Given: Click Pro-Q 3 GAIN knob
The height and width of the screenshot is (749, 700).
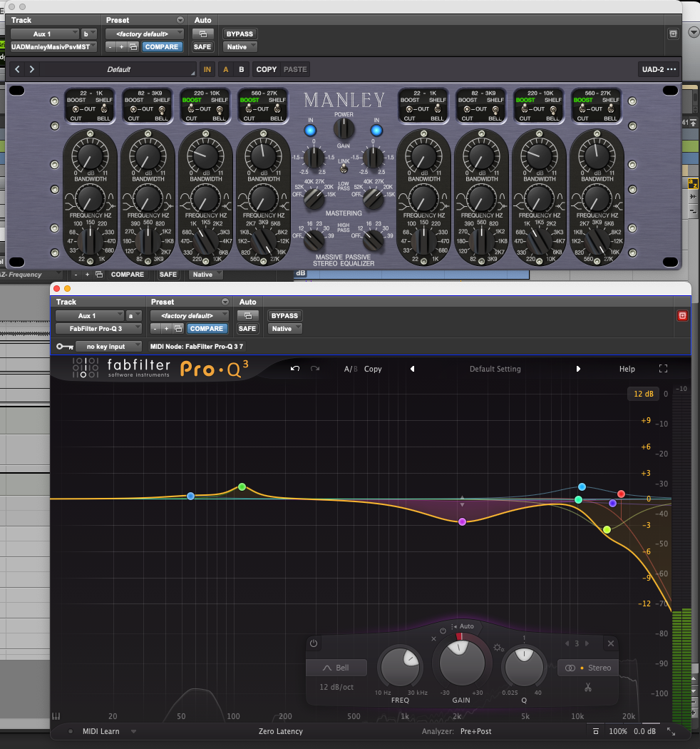Looking at the screenshot, I should [462, 663].
